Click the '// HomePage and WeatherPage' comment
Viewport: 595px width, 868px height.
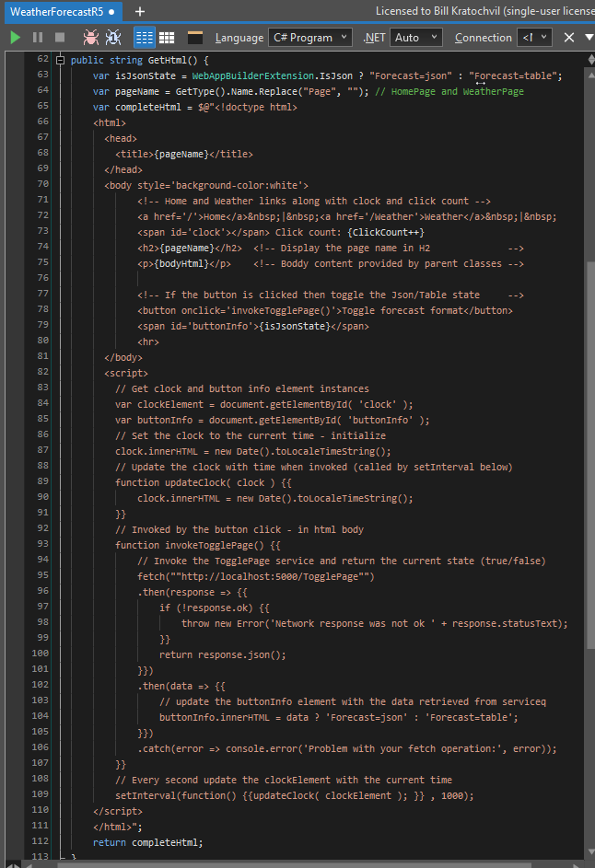[x=449, y=91]
